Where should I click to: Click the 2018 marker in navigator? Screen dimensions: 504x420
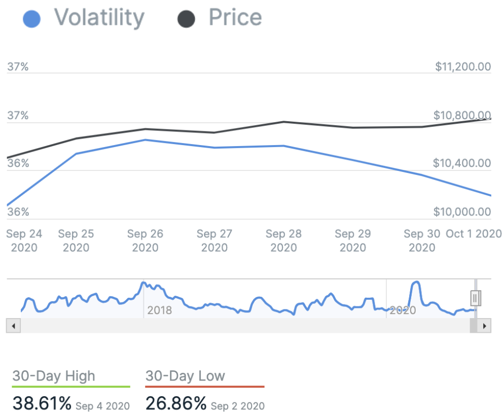[159, 310]
